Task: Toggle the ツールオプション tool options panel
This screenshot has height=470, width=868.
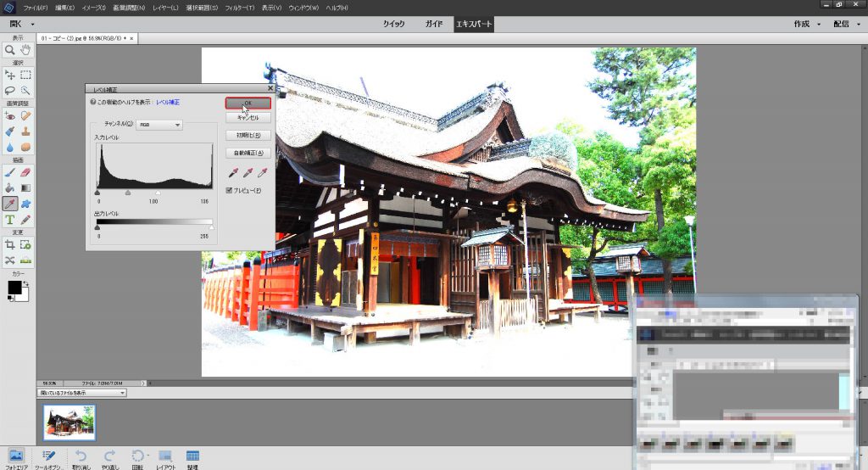Action: pyautogui.click(x=48, y=457)
